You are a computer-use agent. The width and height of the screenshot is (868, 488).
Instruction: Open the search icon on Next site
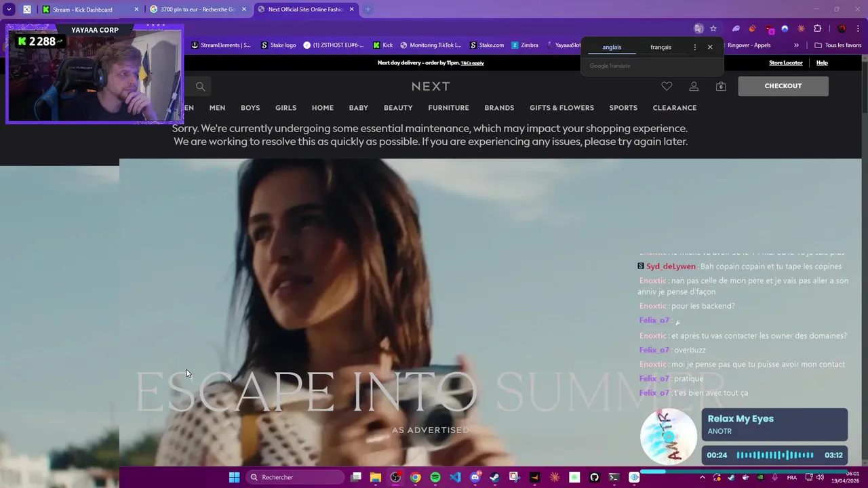coord(200,86)
